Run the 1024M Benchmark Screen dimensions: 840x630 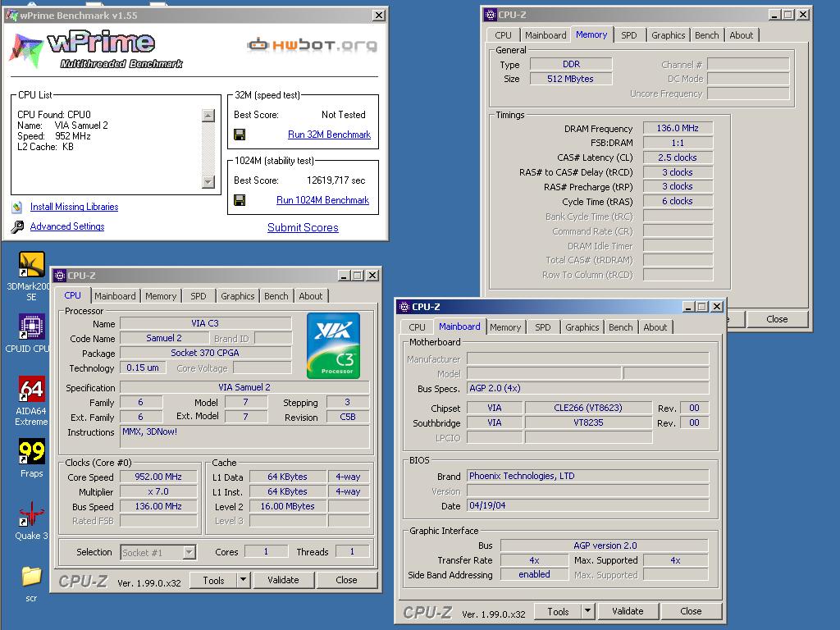322,200
